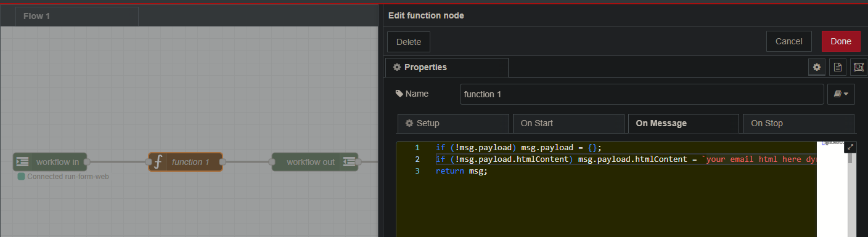Click the green connected status indicator

[22, 177]
